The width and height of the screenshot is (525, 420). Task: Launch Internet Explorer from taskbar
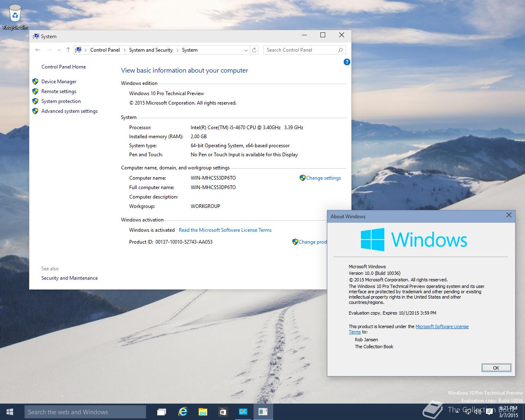(x=183, y=412)
